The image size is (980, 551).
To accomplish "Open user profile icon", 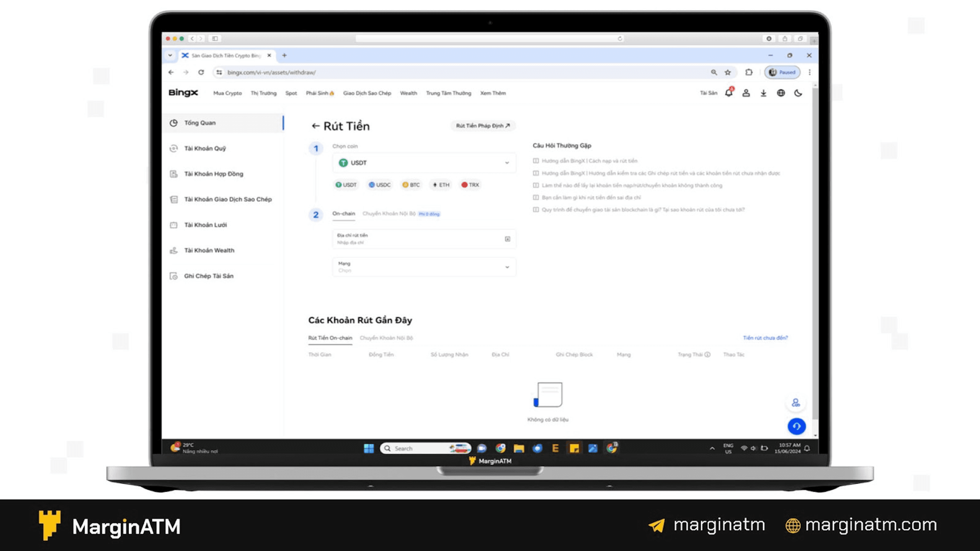I will [x=746, y=93].
